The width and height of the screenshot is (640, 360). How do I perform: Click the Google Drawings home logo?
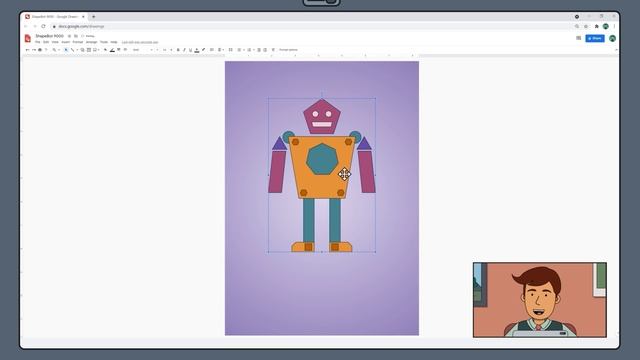click(x=28, y=38)
